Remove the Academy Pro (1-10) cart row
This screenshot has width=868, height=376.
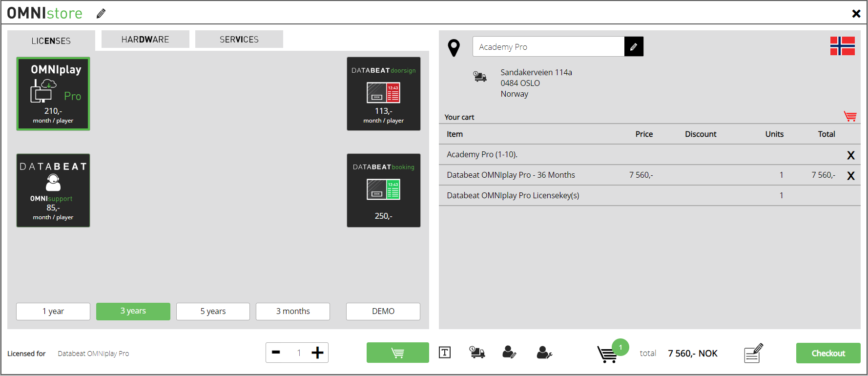pyautogui.click(x=851, y=155)
